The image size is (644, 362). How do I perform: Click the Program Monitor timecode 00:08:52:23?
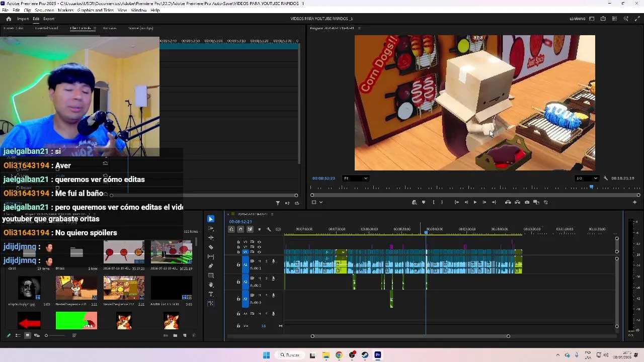[x=324, y=178]
